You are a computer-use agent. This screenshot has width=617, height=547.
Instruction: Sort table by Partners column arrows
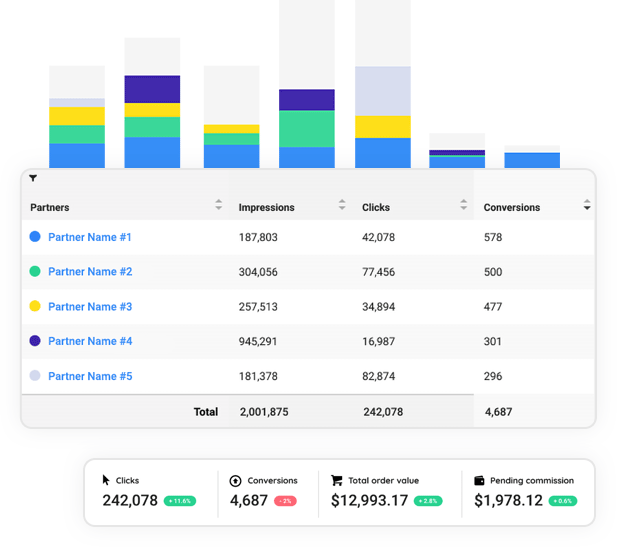pyautogui.click(x=218, y=205)
